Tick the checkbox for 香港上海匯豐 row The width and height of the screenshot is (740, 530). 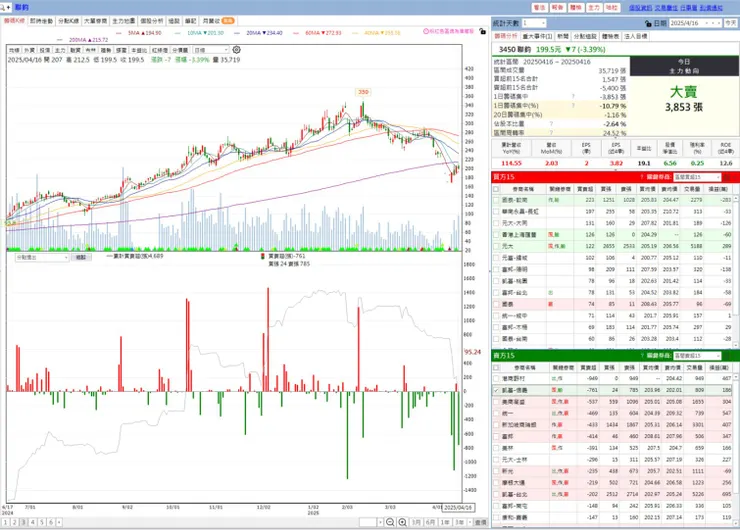coord(496,235)
